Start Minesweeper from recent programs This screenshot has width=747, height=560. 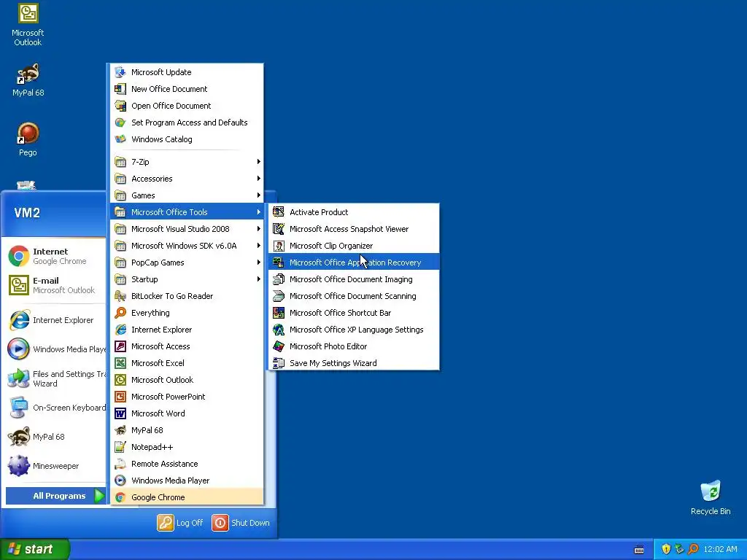55,466
